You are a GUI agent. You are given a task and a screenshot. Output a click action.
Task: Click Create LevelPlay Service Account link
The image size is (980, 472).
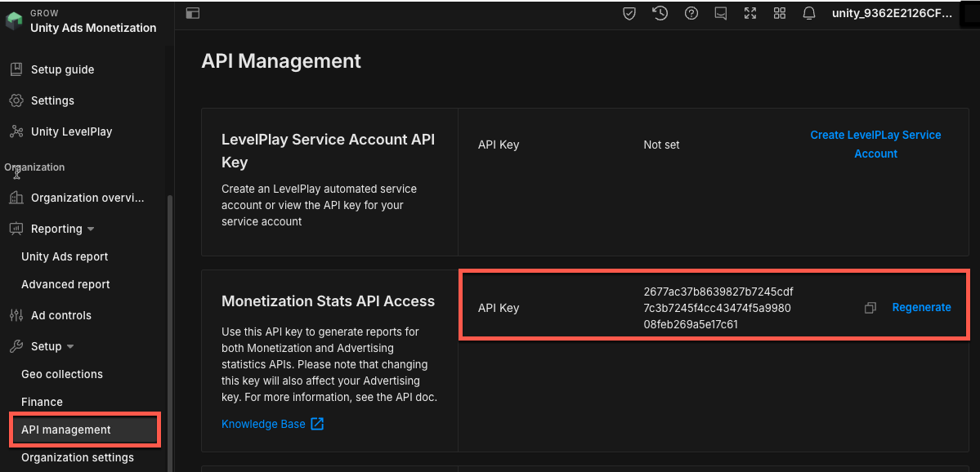click(x=875, y=144)
